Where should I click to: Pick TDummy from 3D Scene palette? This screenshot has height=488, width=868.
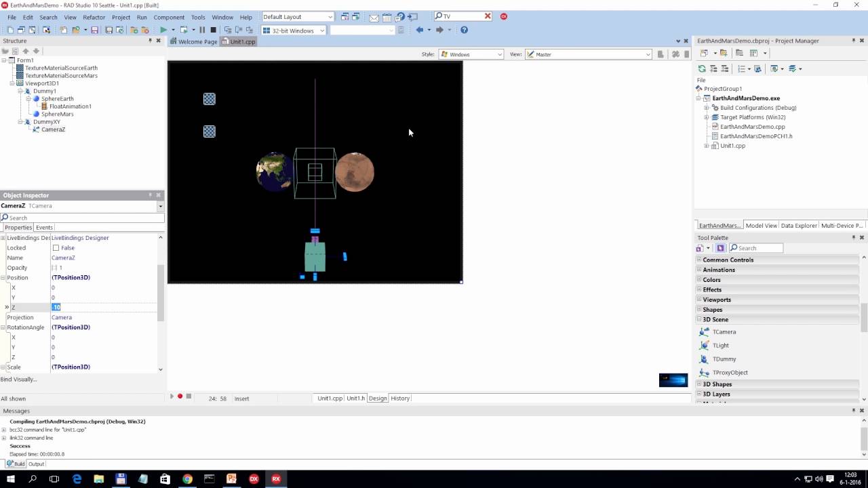(724, 359)
